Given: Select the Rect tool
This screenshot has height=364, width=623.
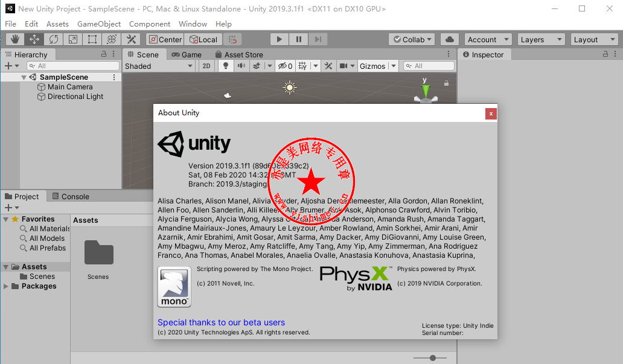Looking at the screenshot, I should [x=92, y=39].
